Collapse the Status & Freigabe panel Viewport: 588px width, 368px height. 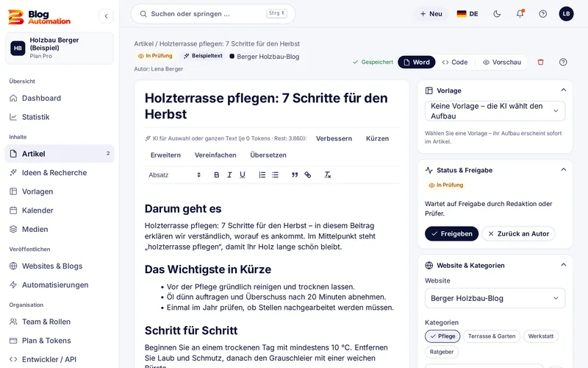tap(563, 170)
